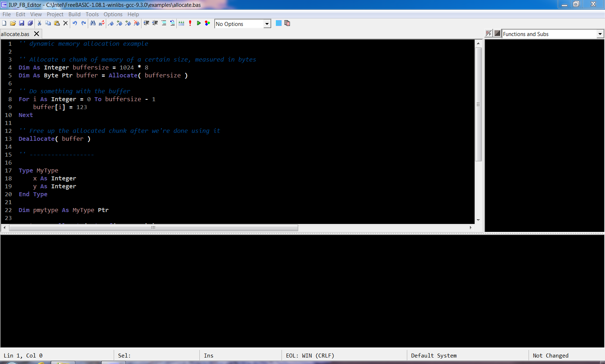Click the editor scroll-down arrow
The image size is (605, 364).
point(478,220)
